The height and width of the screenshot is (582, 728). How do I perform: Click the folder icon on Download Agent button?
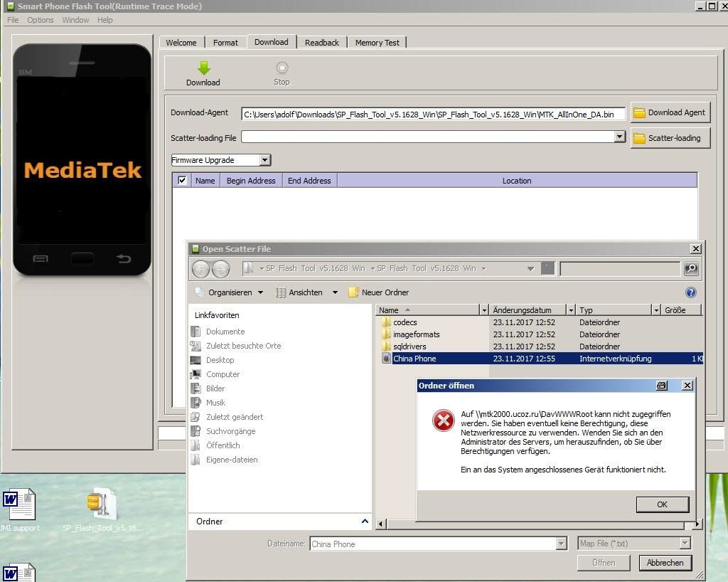tap(639, 113)
